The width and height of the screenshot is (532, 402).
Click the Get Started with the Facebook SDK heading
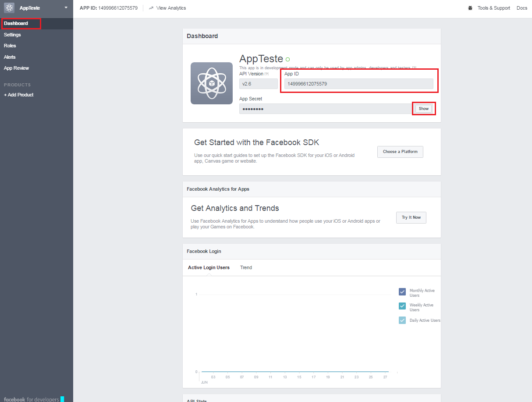[257, 142]
